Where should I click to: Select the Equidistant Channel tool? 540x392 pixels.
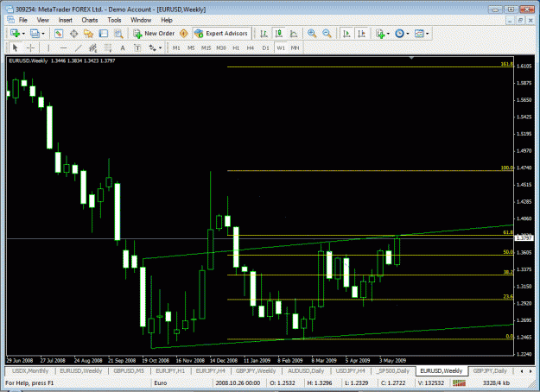93,47
